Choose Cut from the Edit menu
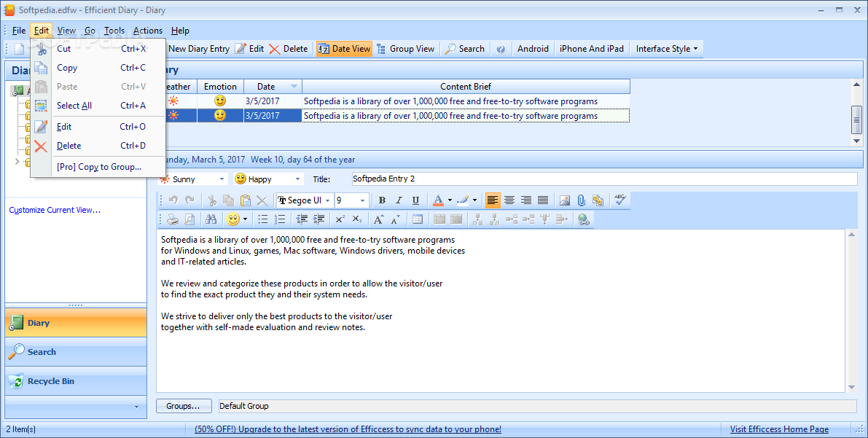The width and height of the screenshot is (868, 438). tap(98, 49)
